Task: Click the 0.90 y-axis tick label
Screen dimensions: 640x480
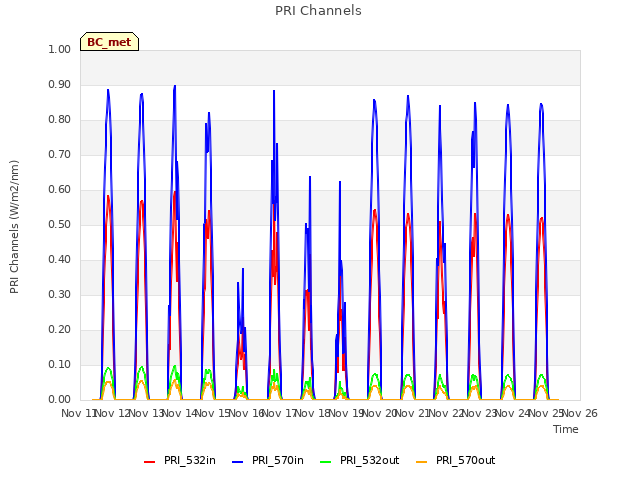Action: 60,84
